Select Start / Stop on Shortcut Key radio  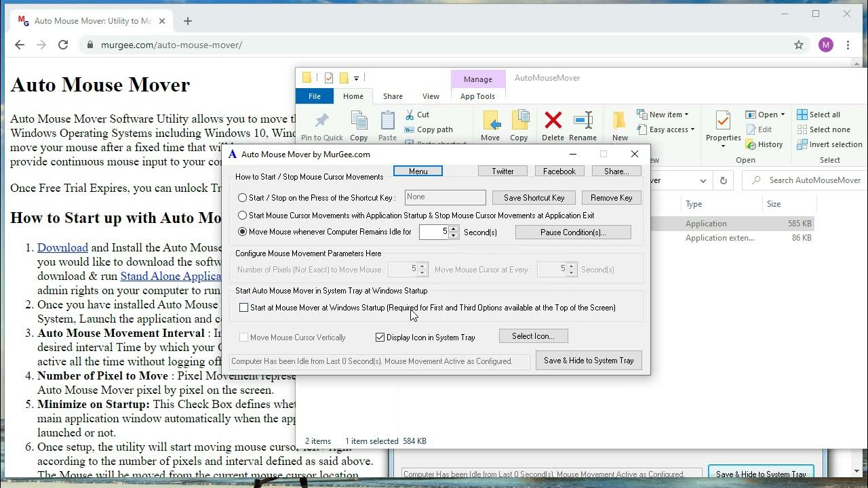(x=243, y=198)
